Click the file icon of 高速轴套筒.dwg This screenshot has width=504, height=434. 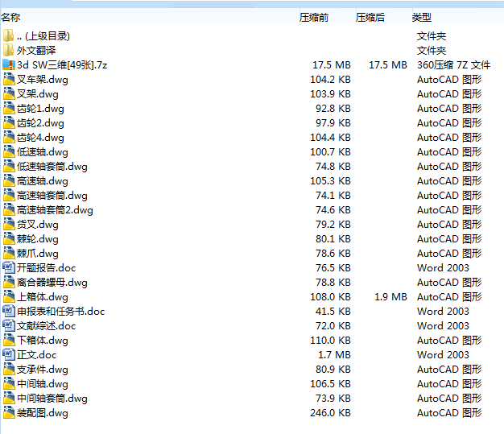[x=9, y=195]
